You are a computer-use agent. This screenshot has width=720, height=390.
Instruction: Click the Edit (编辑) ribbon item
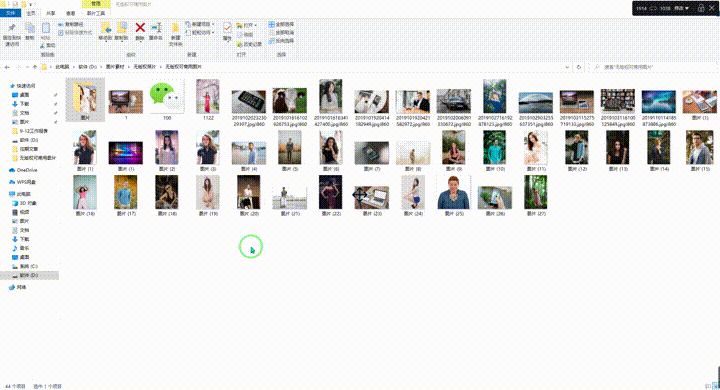pos(245,35)
